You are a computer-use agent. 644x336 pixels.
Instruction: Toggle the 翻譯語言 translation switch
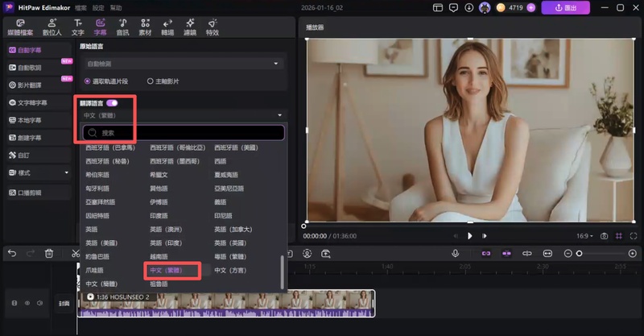coord(112,103)
